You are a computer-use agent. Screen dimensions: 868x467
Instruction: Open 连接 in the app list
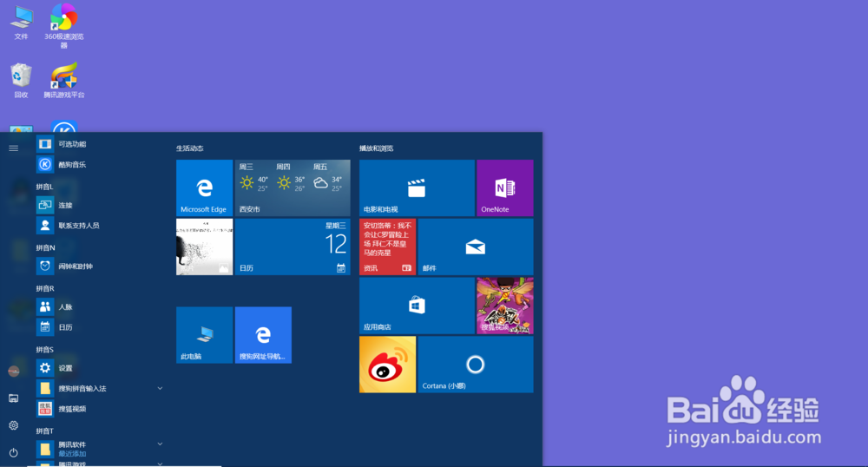[x=100, y=205]
